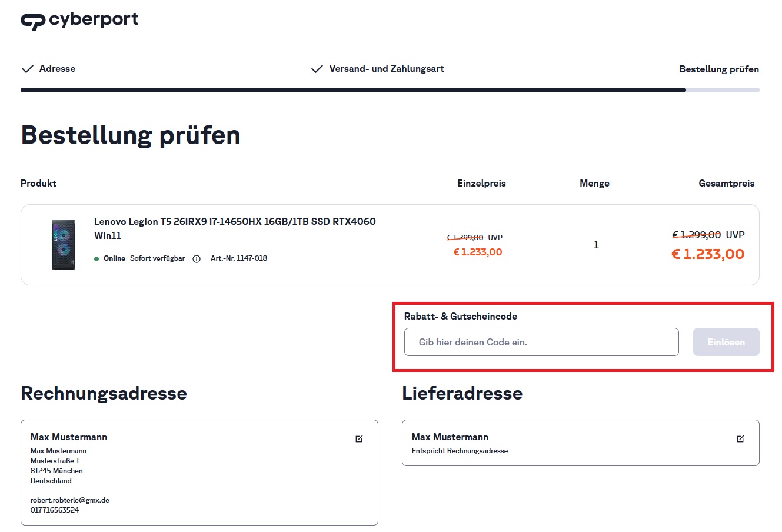Click the Gesamtpreis column header

[x=727, y=184]
